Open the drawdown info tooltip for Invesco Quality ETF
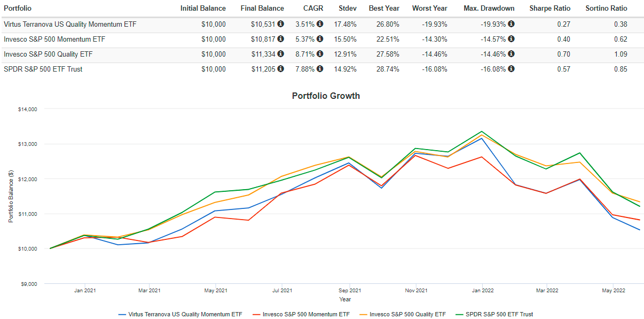 [x=511, y=54]
